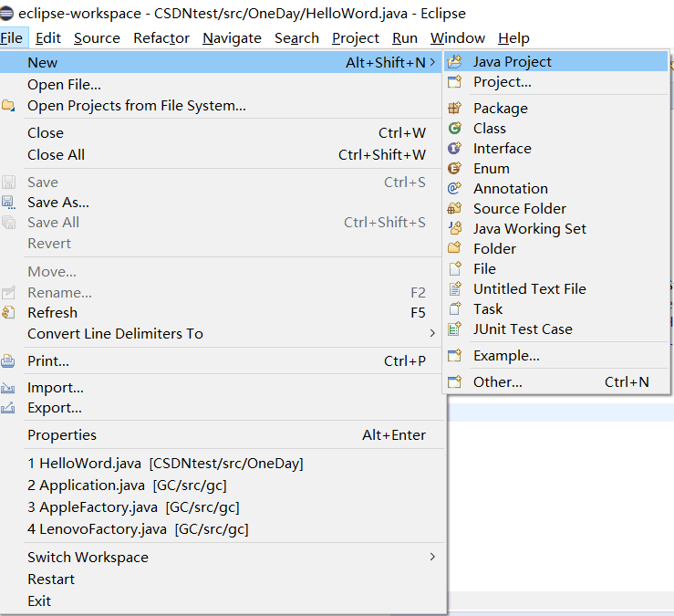Image resolution: width=674 pixels, height=616 pixels.
Task: Open recent file 1 HelloWord.java
Action: tap(223, 464)
